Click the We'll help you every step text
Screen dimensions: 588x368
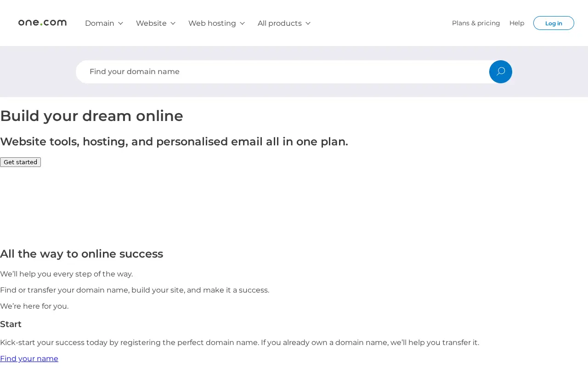point(66,274)
